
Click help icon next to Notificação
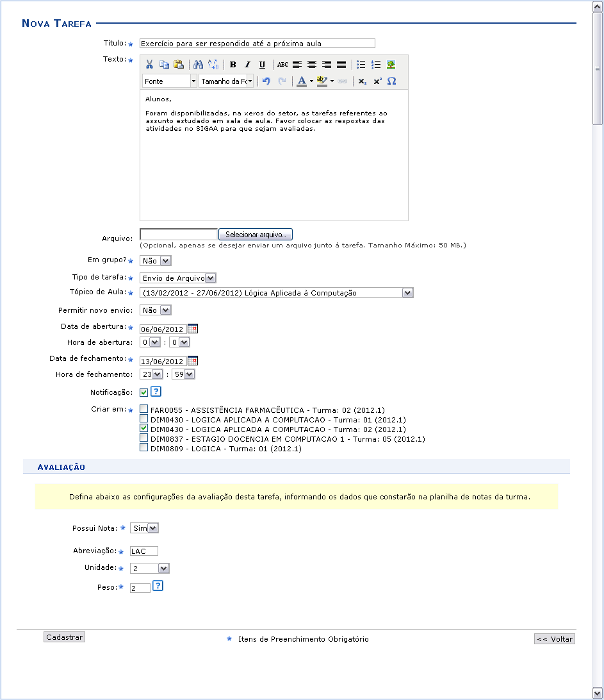coord(156,392)
